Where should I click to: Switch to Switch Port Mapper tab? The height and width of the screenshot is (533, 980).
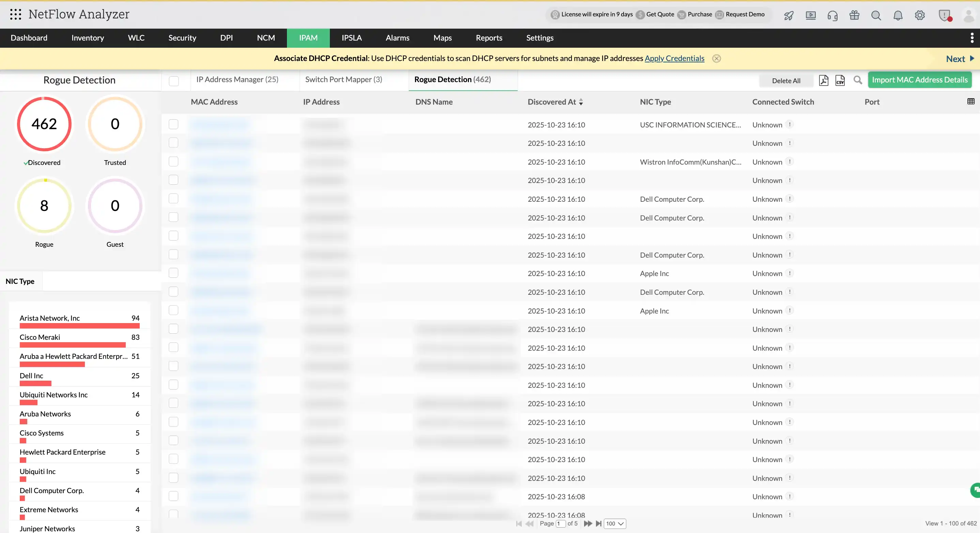pyautogui.click(x=343, y=79)
